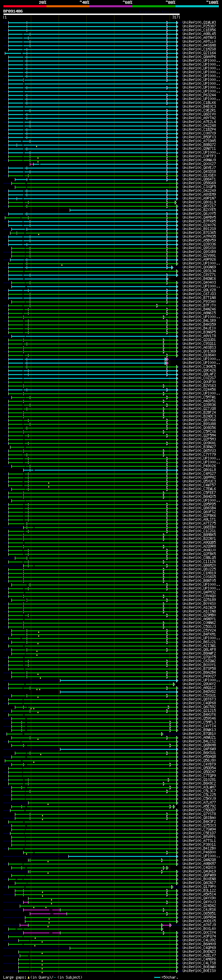Select hit label UniRef100_C1MZG8

point(199,49)
